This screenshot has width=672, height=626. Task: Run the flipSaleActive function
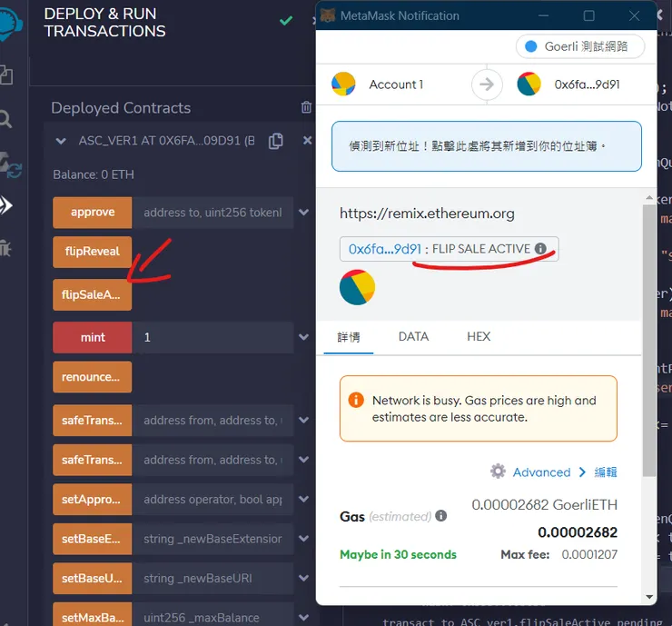[x=92, y=294]
